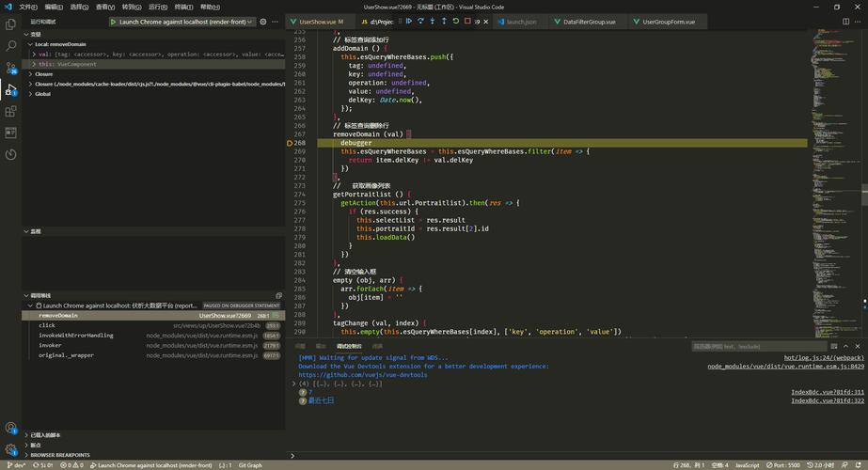Viewport: 868px width, 470px height.
Task: Select the removeDomain call stack frame
Action: click(x=153, y=316)
